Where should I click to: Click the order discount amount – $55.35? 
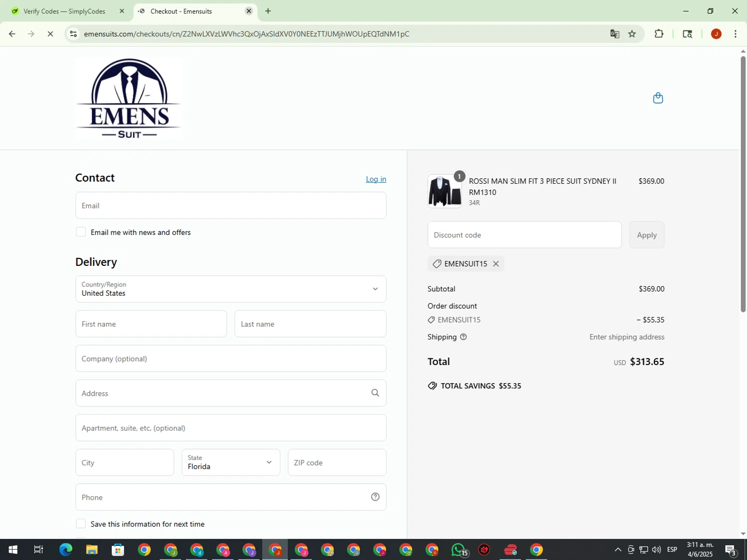[x=650, y=320]
